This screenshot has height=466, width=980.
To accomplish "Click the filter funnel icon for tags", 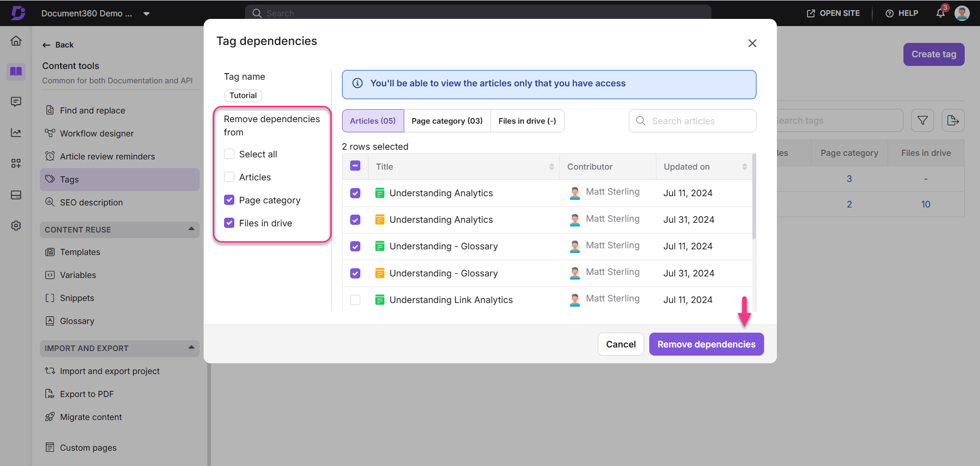I will pyautogui.click(x=922, y=121).
